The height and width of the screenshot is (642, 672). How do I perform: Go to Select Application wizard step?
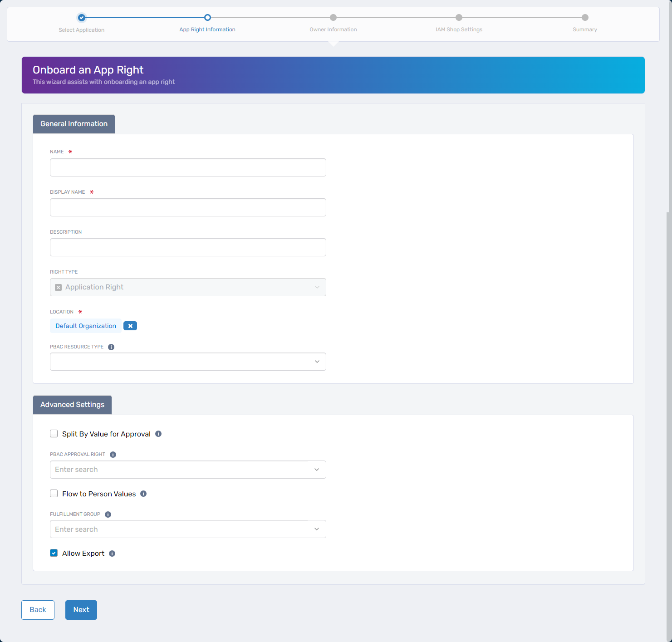pos(82,18)
